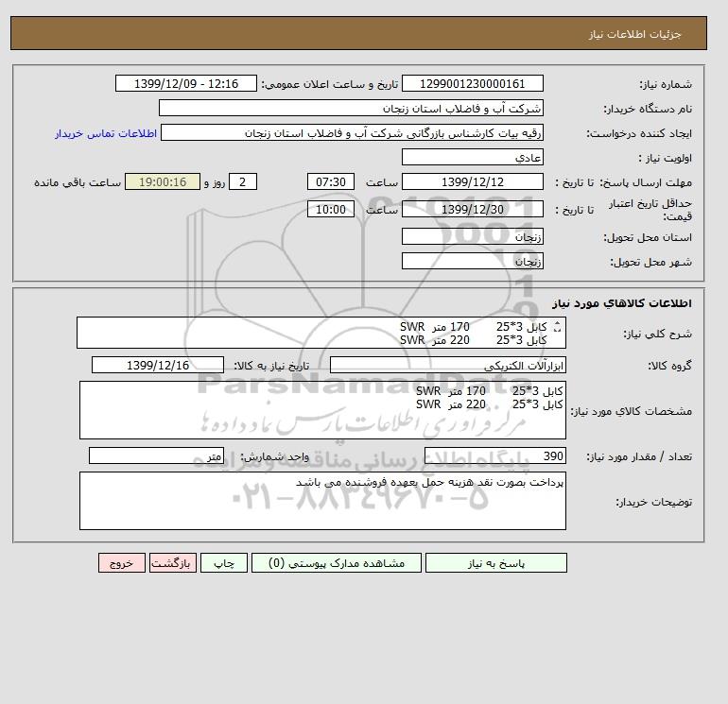Click the حداقل تاریخ اعتبار قیمت label
The image size is (728, 704).
click(x=650, y=210)
